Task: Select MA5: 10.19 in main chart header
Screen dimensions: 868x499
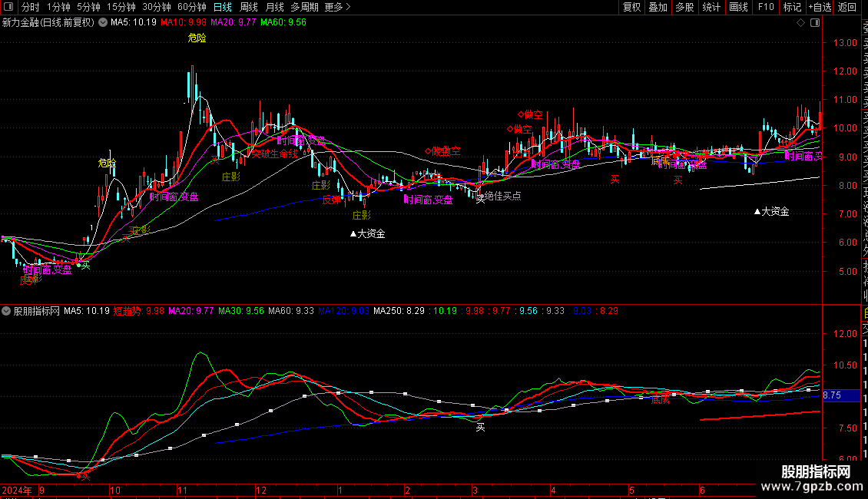Action: tap(134, 23)
